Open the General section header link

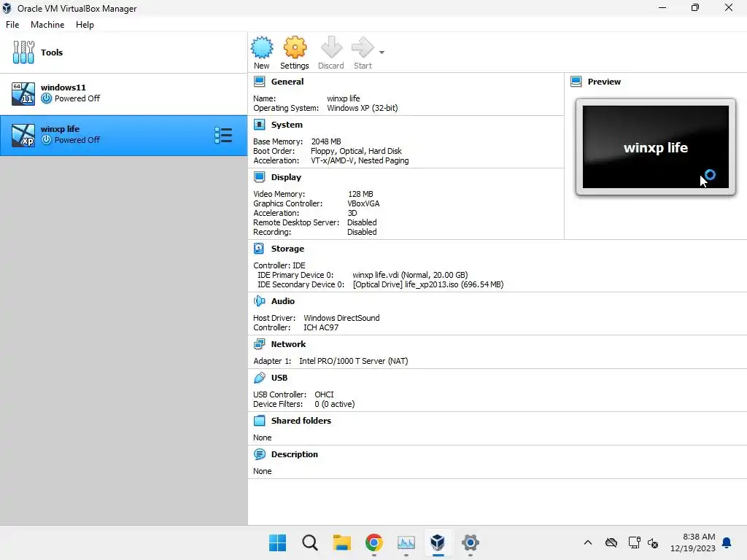click(287, 82)
